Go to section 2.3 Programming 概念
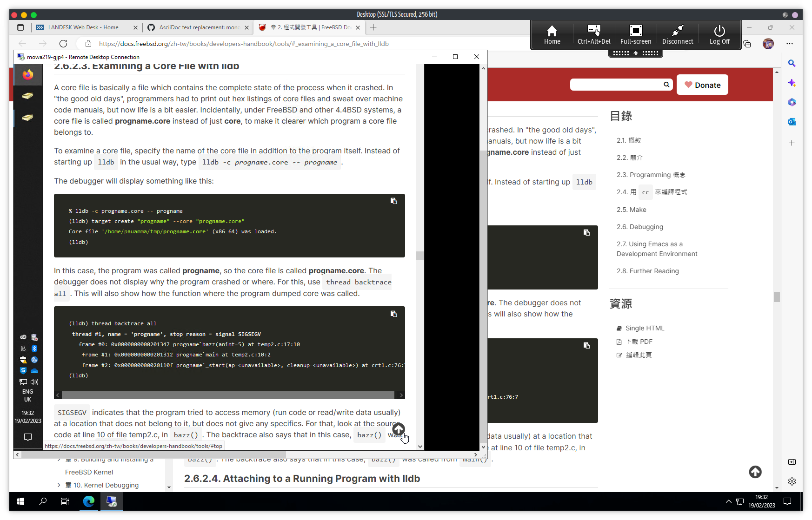The width and height of the screenshot is (812, 520). 651,175
